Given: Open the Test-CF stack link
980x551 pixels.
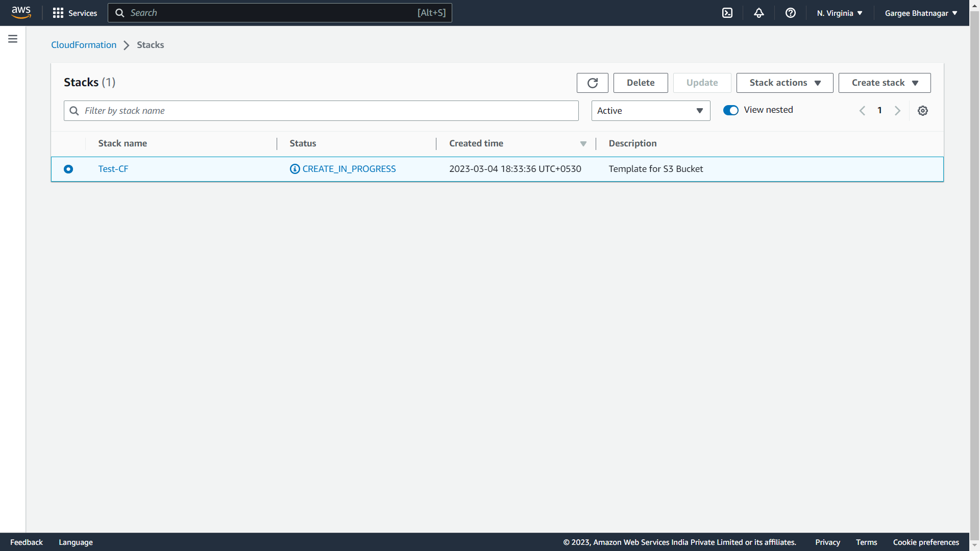Looking at the screenshot, I should tap(113, 169).
